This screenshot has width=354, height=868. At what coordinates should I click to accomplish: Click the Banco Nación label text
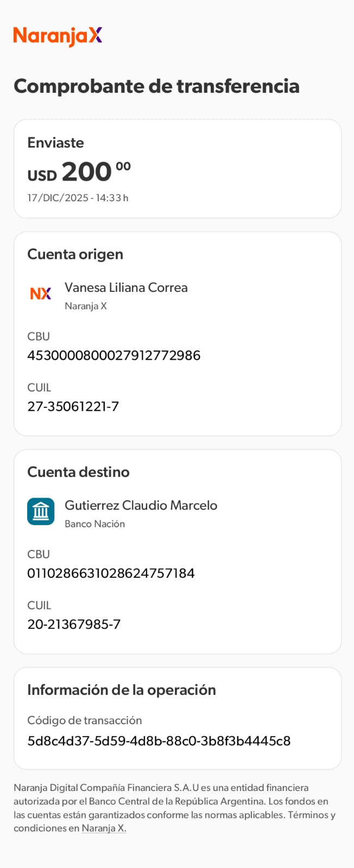(x=94, y=524)
